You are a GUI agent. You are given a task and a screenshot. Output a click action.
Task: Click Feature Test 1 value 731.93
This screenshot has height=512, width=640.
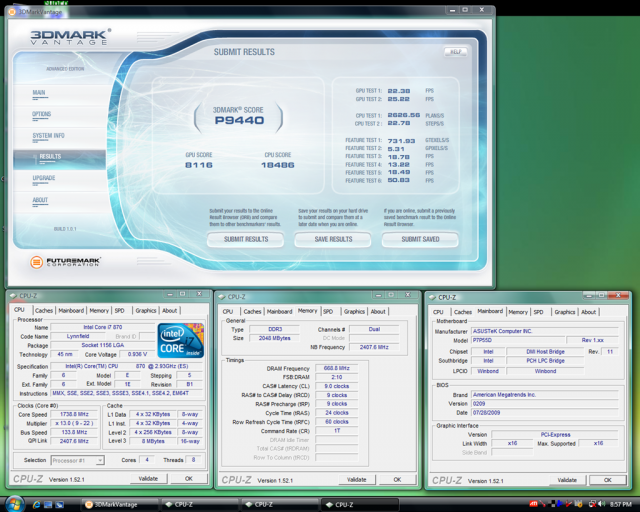(x=401, y=141)
